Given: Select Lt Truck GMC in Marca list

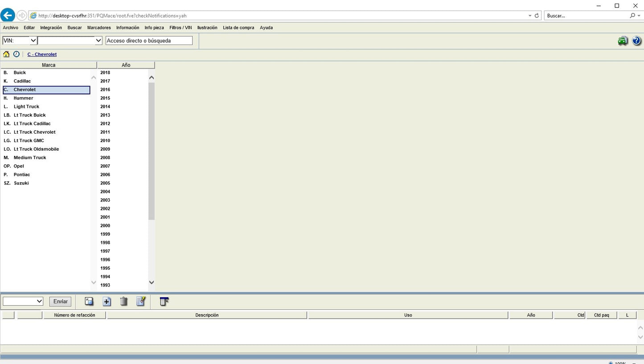Looking at the screenshot, I should (29, 141).
